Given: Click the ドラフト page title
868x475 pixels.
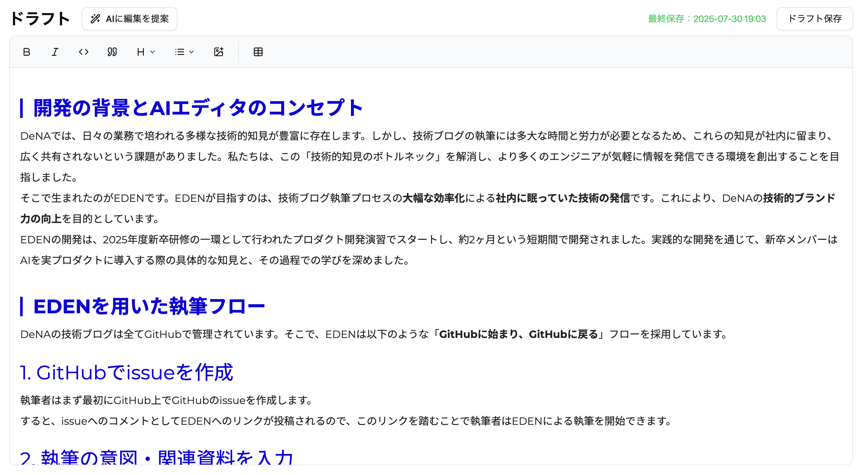Looking at the screenshot, I should click(40, 19).
